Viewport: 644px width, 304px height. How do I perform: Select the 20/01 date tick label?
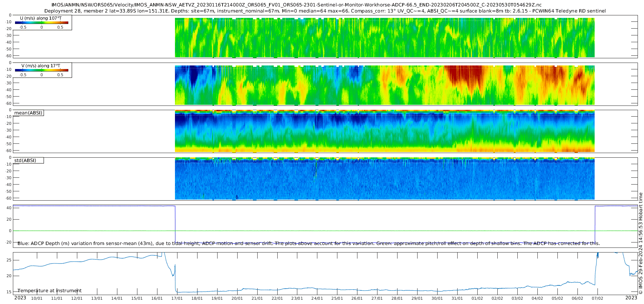click(237, 299)
